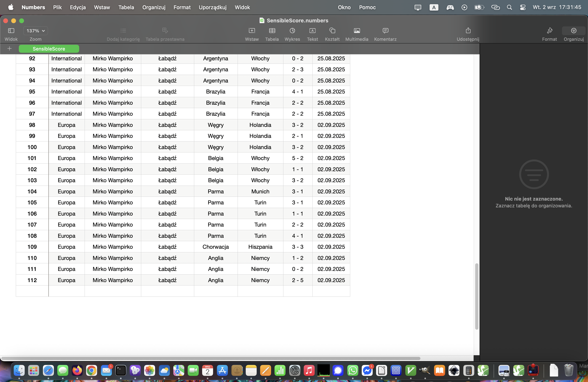
Task: Expand the 137% zoom dropdown
Action: tap(36, 31)
